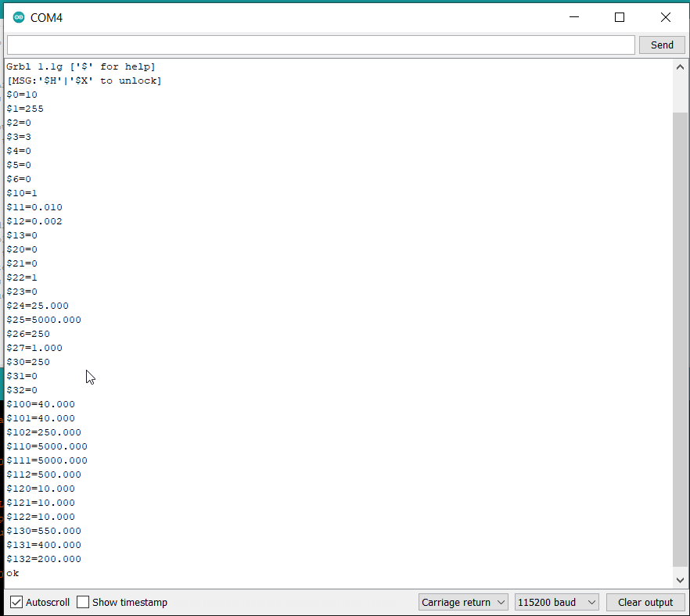The width and height of the screenshot is (690, 616).
Task: Open the 115200 baud rate dropdown
Action: coord(556,602)
